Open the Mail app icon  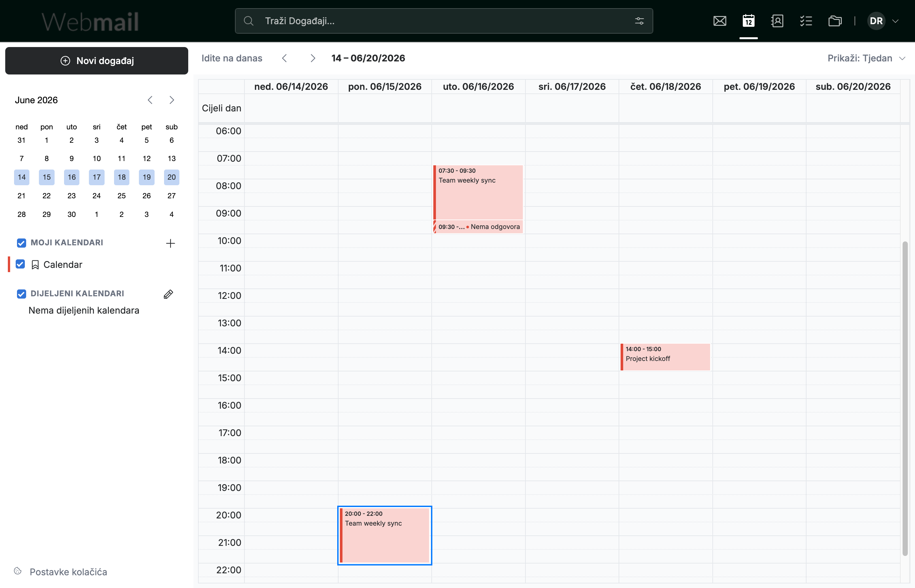click(720, 21)
